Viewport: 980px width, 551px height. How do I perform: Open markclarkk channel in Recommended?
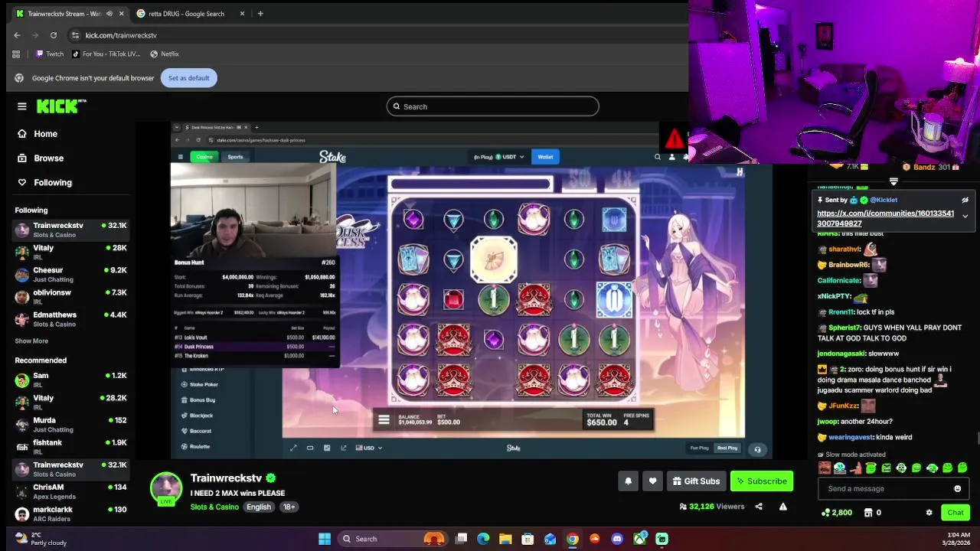70,514
